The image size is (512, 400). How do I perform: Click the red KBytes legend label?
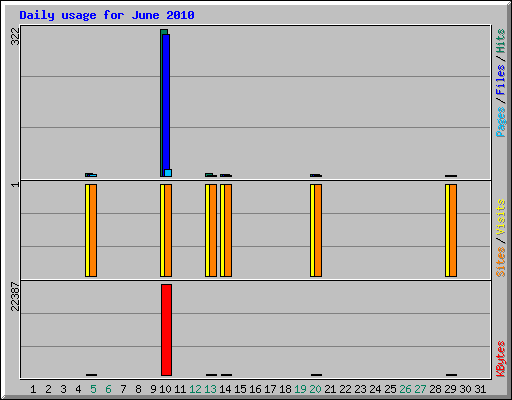(501, 359)
